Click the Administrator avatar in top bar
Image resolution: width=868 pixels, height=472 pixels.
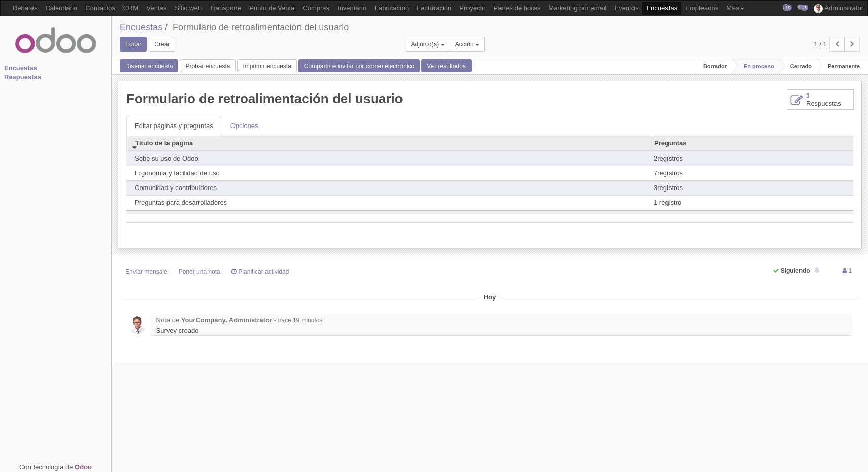point(818,8)
